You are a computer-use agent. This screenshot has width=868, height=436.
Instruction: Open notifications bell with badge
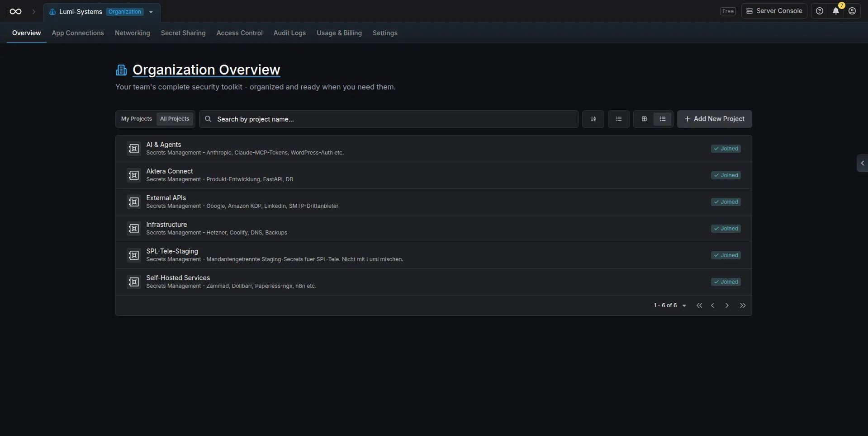pos(836,11)
